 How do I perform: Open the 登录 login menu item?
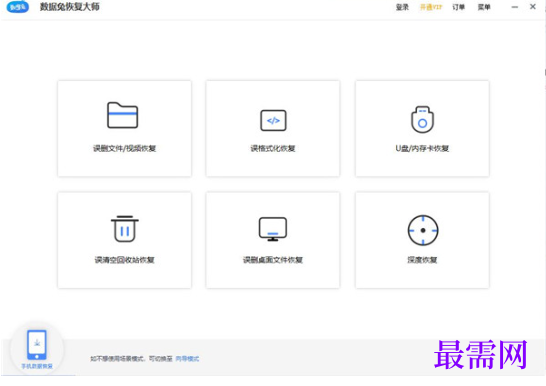(x=402, y=7)
